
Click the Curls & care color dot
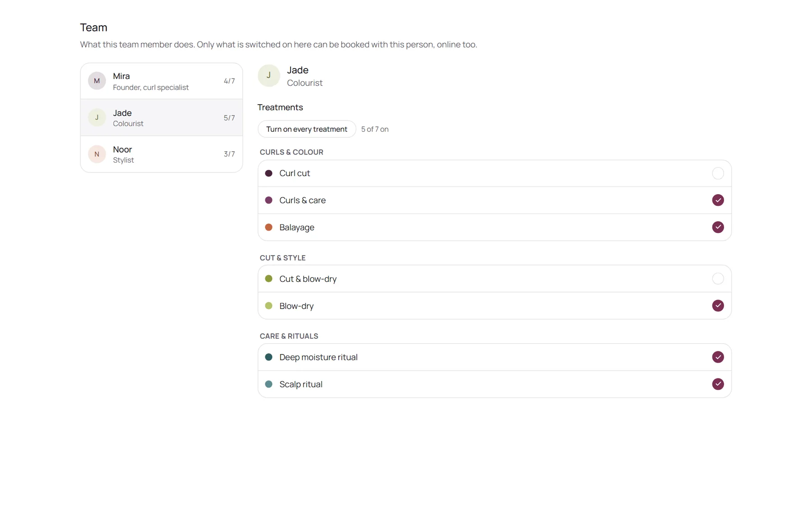pos(269,200)
